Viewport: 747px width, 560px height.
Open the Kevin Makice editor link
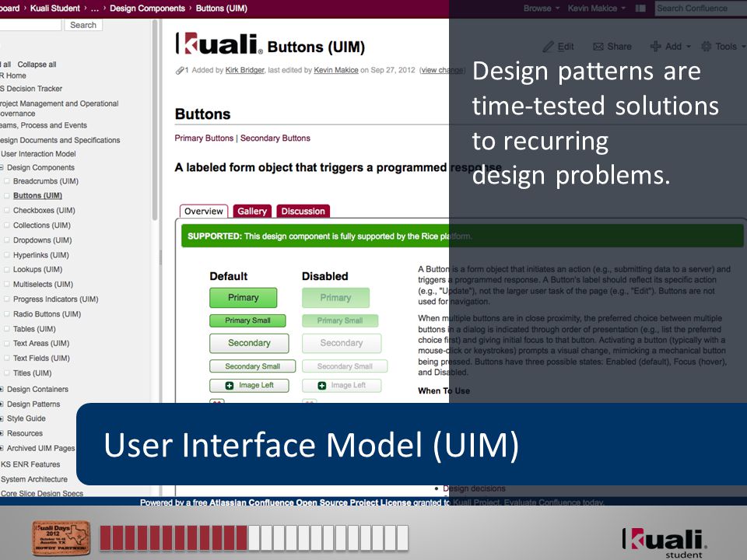336,70
